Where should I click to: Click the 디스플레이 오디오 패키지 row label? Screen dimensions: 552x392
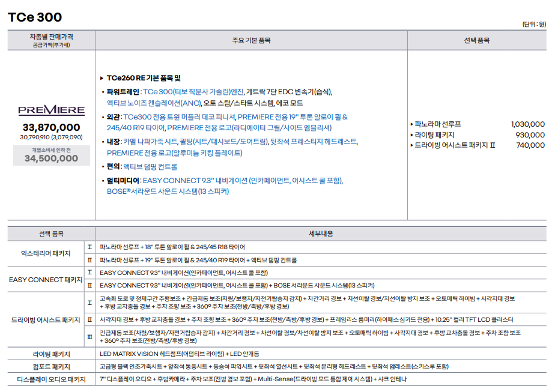coord(52,379)
